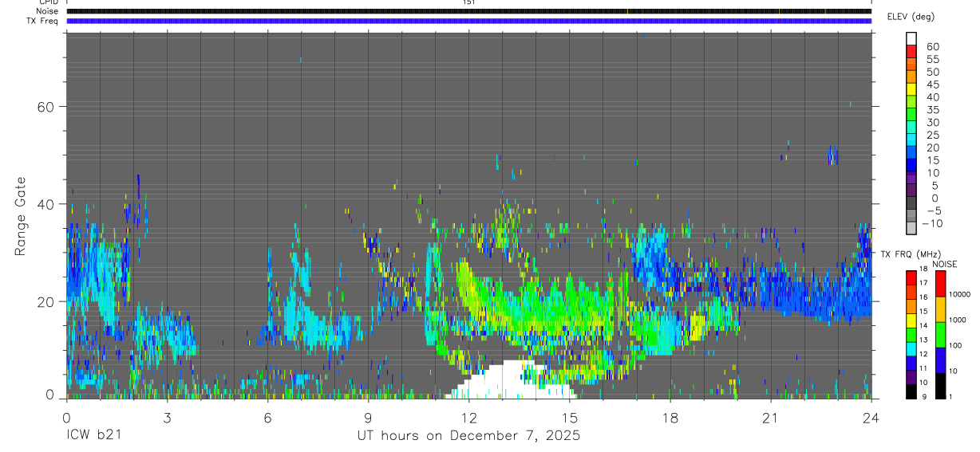The image size is (980, 452).
Task: Click the ICW b21 label
Action: pyautogui.click(x=93, y=435)
